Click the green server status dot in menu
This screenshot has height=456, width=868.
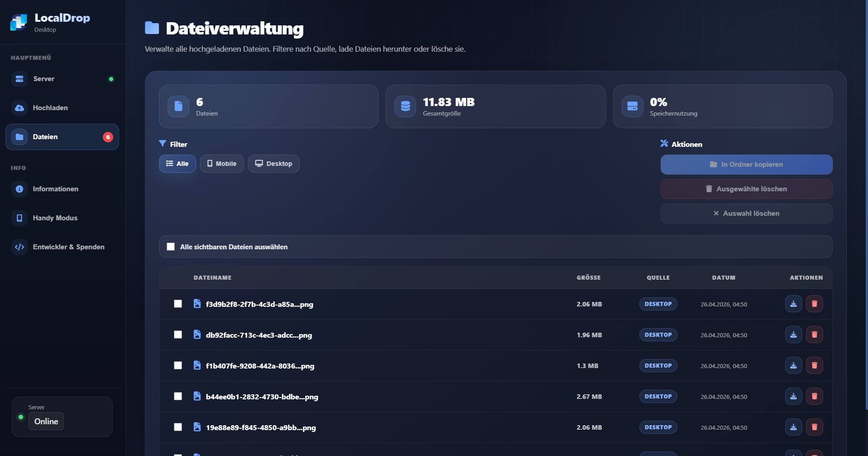111,79
